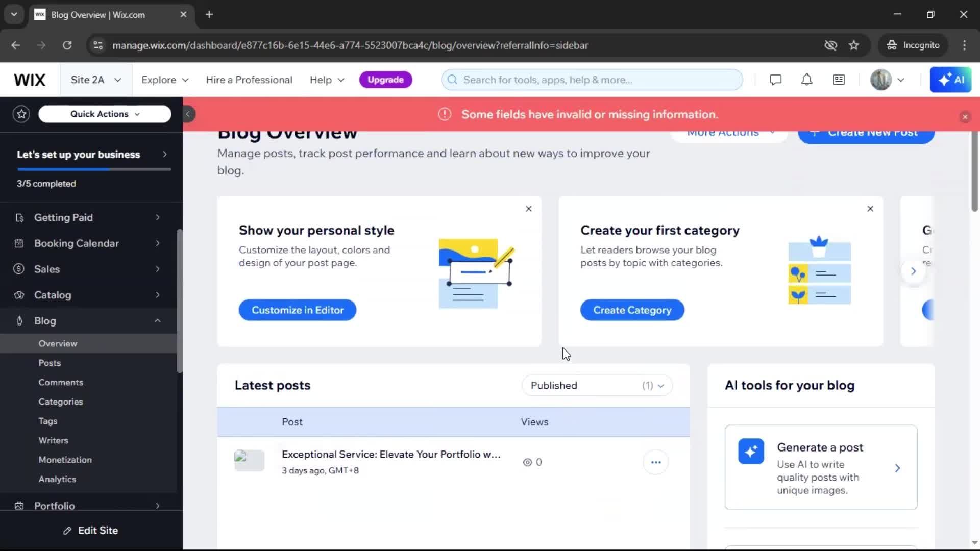Image resolution: width=980 pixels, height=551 pixels.
Task: Open browser three-dot menu
Action: tap(964, 45)
